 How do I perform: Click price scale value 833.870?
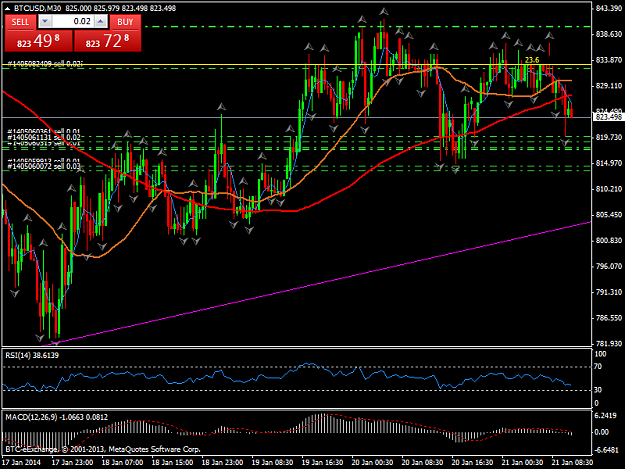[608, 60]
